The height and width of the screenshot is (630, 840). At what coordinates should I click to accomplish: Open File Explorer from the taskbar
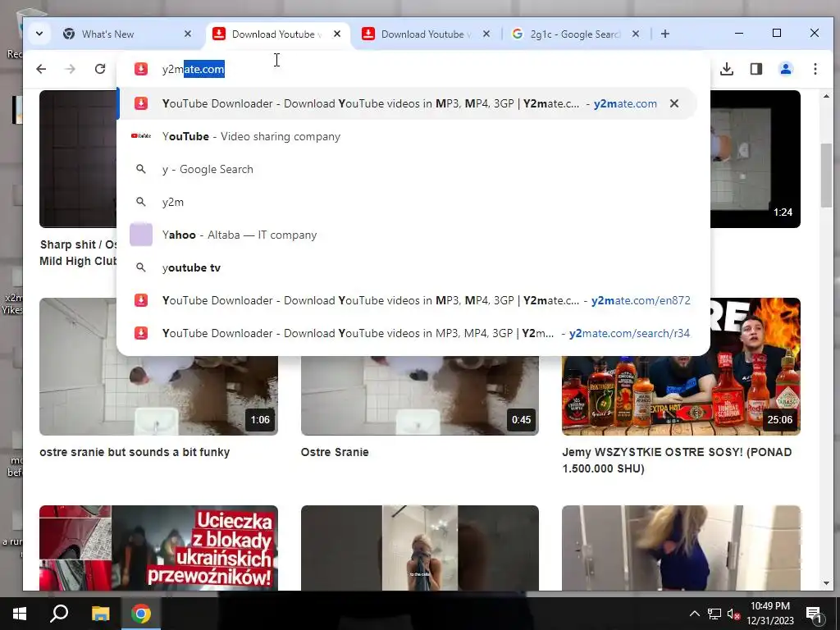[x=100, y=614]
